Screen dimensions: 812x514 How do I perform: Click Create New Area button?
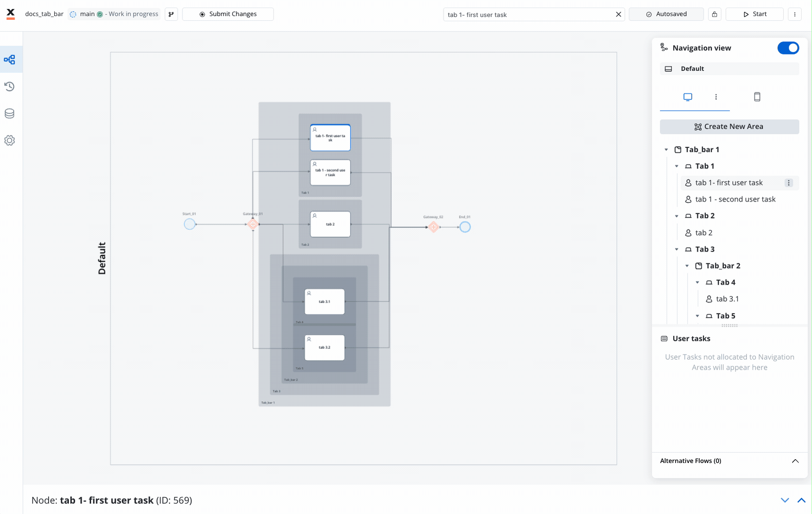pos(729,126)
